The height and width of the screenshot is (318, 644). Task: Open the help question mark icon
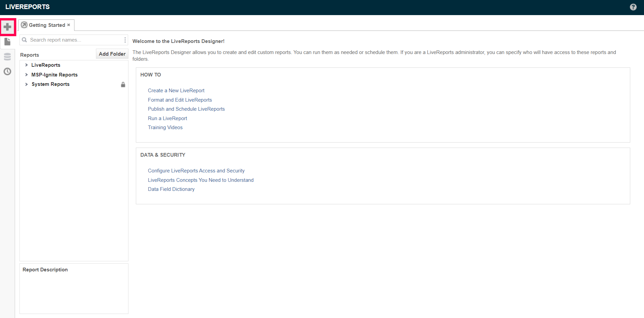633,7
